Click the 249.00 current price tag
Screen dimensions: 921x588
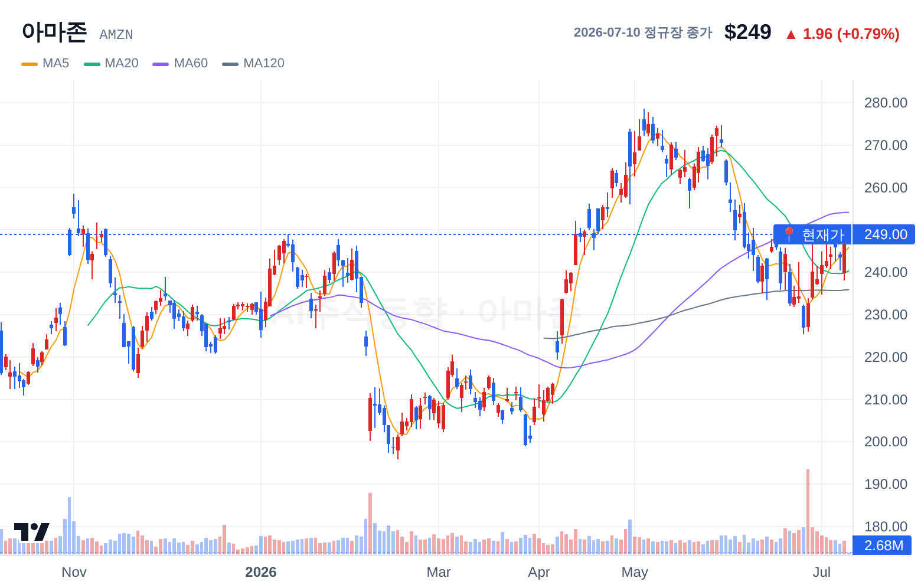click(x=884, y=234)
